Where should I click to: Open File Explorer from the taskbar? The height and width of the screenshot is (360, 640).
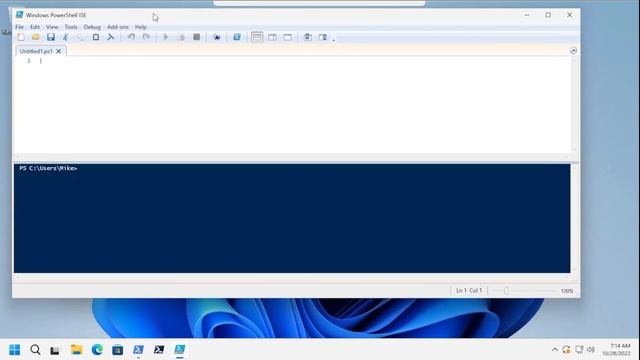click(x=76, y=350)
